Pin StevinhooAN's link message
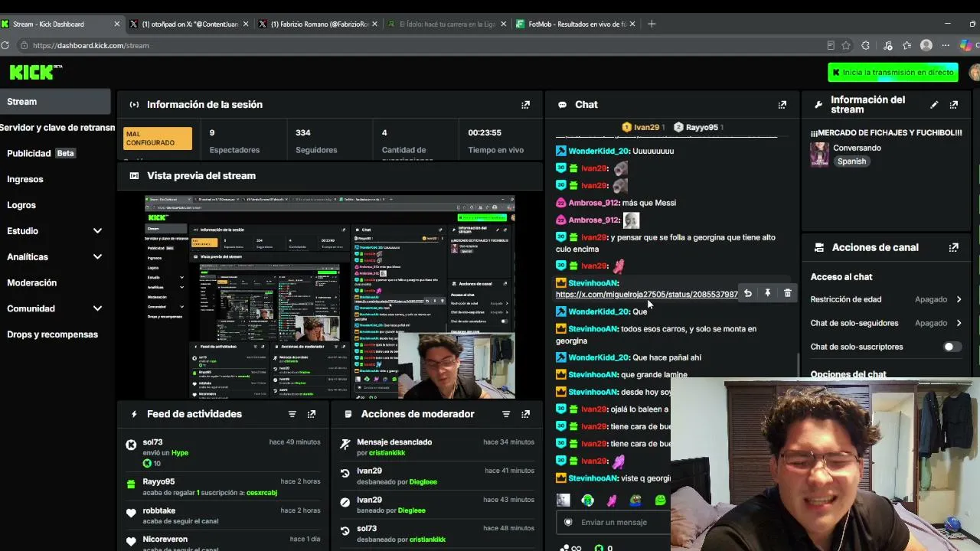Screen dimensions: 980x551 (x=767, y=293)
